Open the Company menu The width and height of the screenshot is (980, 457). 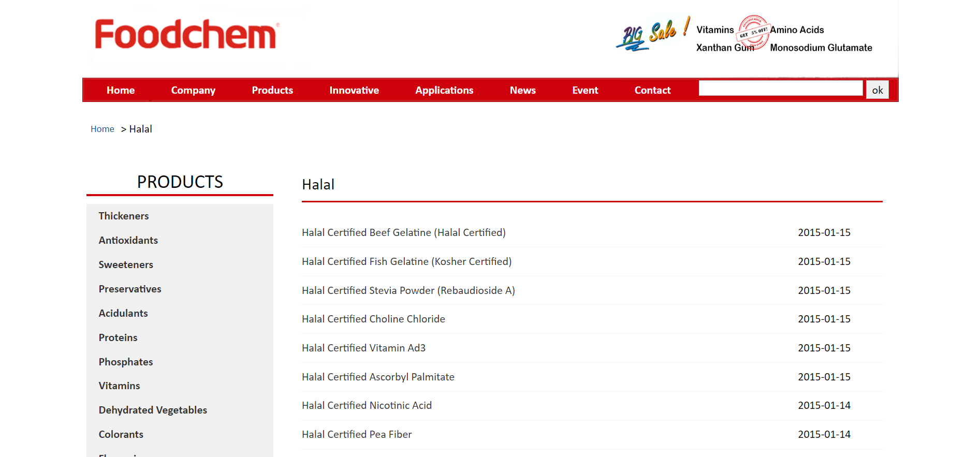click(x=193, y=90)
